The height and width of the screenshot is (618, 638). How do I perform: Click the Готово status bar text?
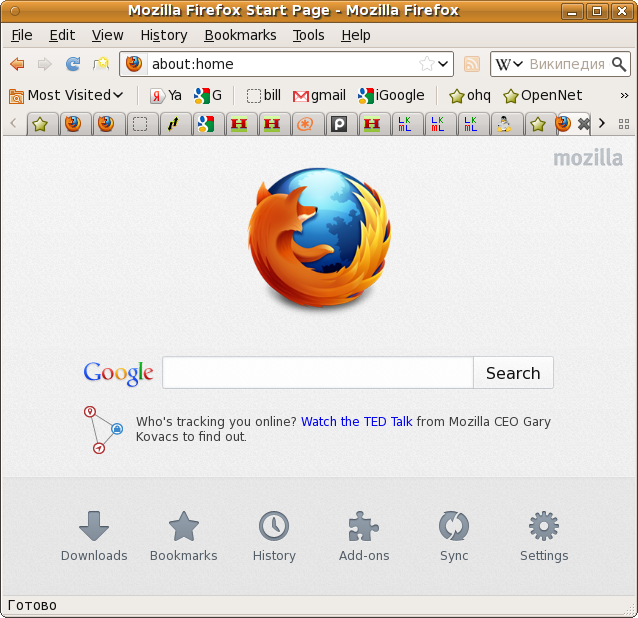pos(32,605)
